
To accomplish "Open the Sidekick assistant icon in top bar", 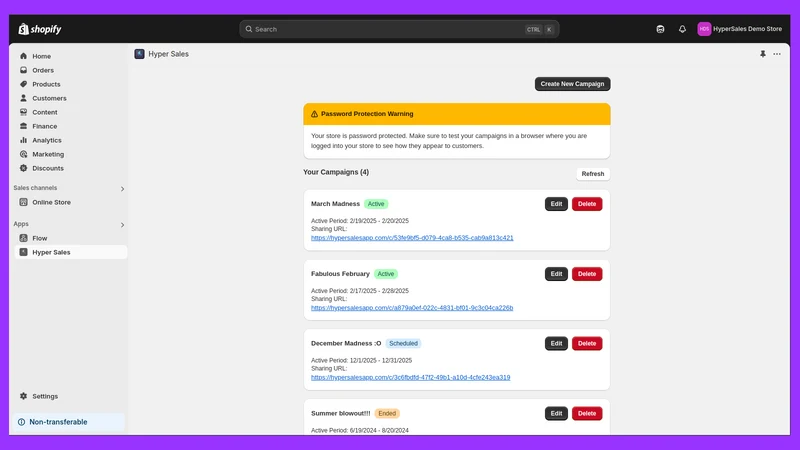I will (x=660, y=29).
